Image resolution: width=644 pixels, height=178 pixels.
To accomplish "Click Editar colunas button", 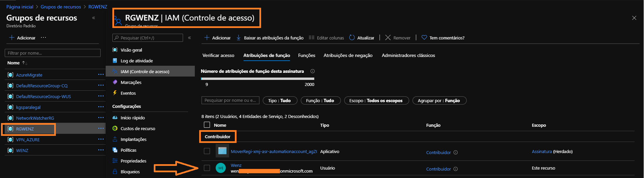I will coord(326,38).
